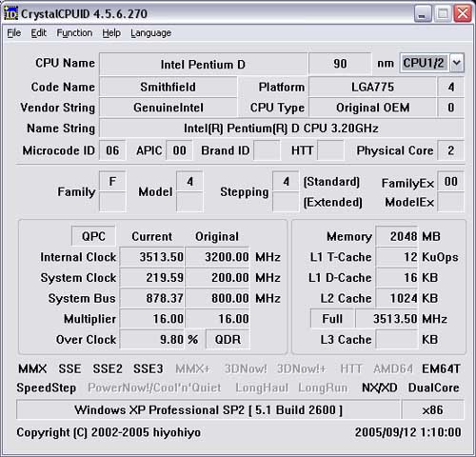Click the original System Clock '200.00'

pyautogui.click(x=217, y=277)
